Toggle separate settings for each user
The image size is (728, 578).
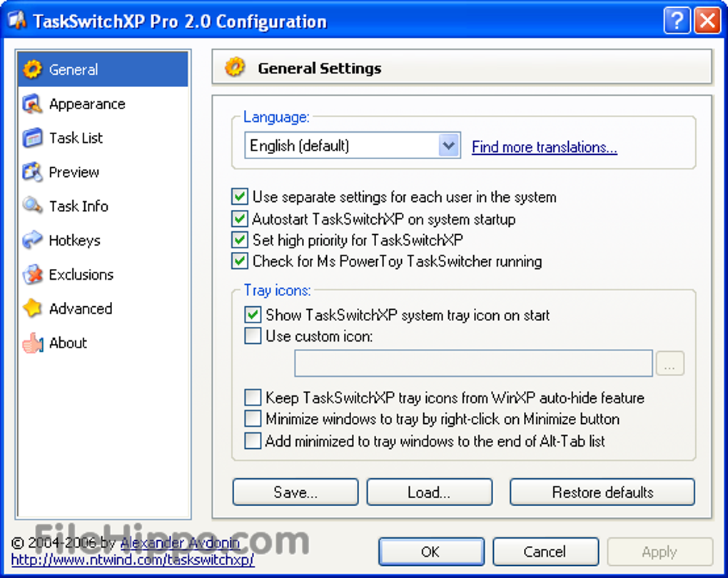coord(240,197)
